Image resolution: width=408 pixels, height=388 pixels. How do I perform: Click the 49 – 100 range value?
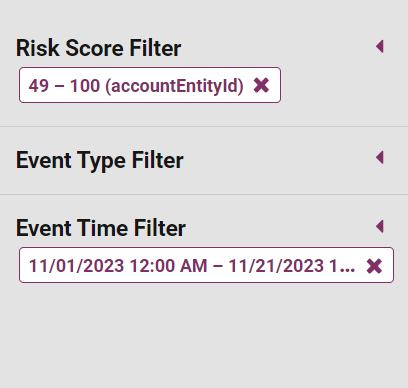point(64,86)
